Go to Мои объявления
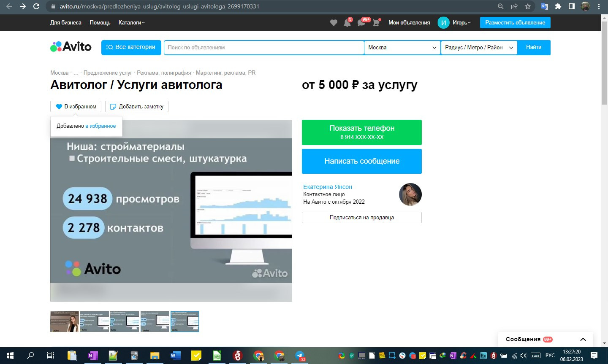608x364 pixels. click(x=409, y=23)
